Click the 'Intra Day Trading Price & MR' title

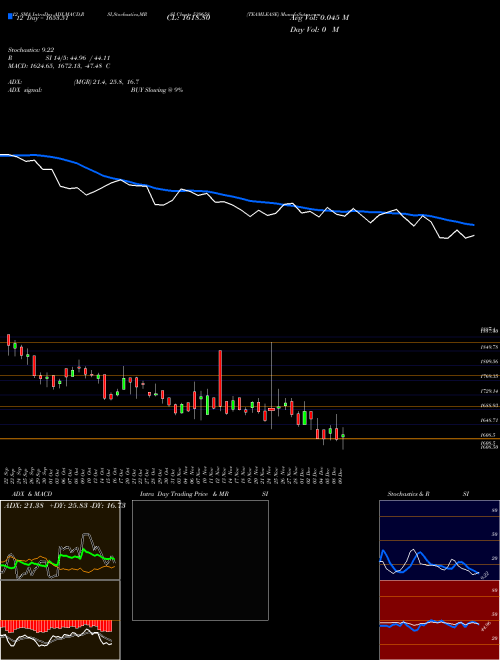coord(184,494)
